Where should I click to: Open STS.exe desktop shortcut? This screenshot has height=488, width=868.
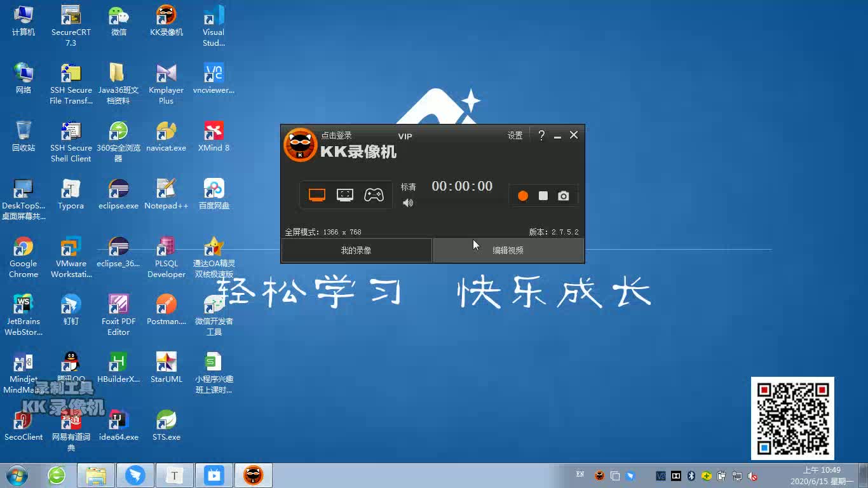166,426
